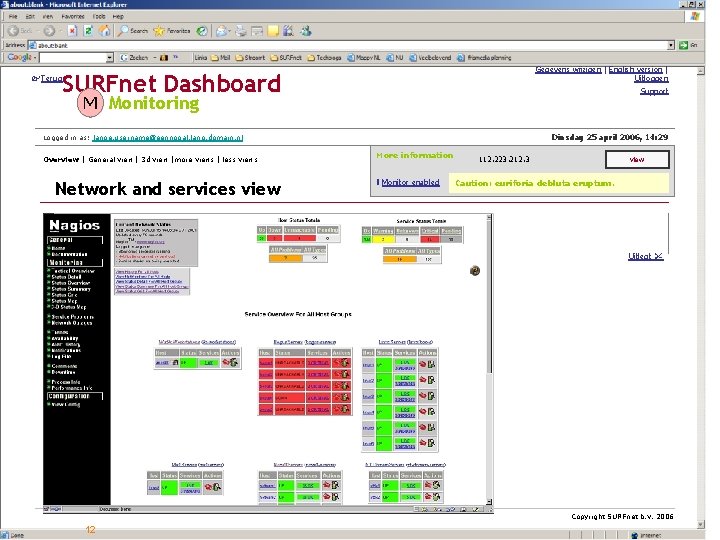Image resolution: width=720 pixels, height=540 pixels.
Task: Refresh the page via toolbar icon
Action: tap(89, 31)
